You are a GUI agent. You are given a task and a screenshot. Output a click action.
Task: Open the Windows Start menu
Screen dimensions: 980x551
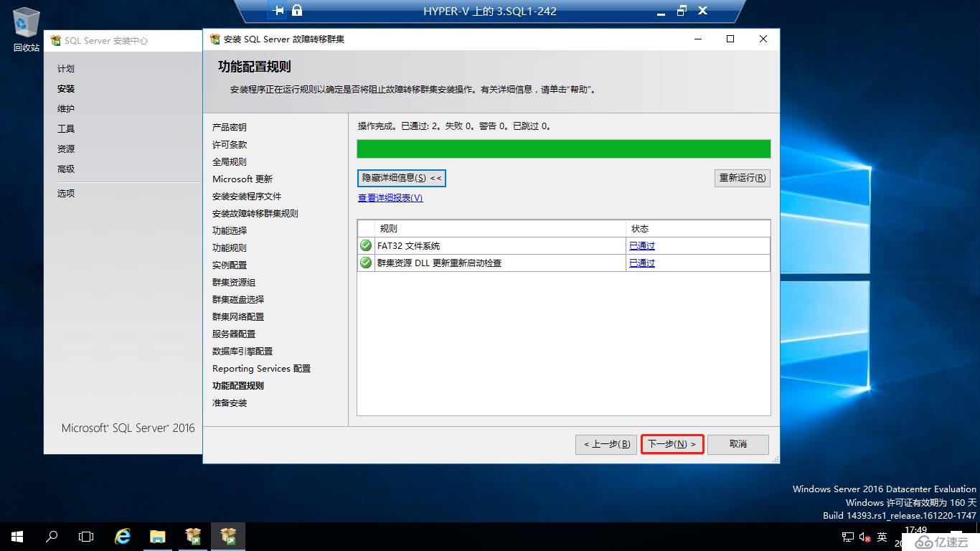pos(17,536)
